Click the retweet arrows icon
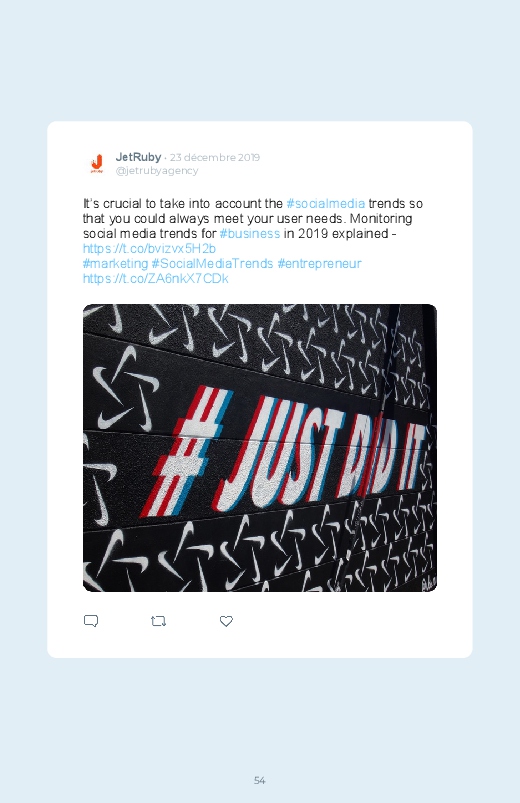 coord(158,621)
